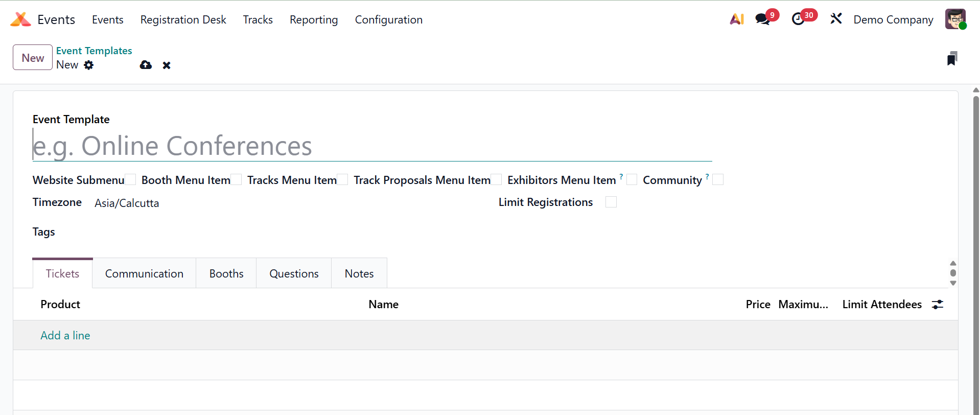This screenshot has width=980, height=415.
Task: Open the Demo Company switcher
Action: coord(893,19)
